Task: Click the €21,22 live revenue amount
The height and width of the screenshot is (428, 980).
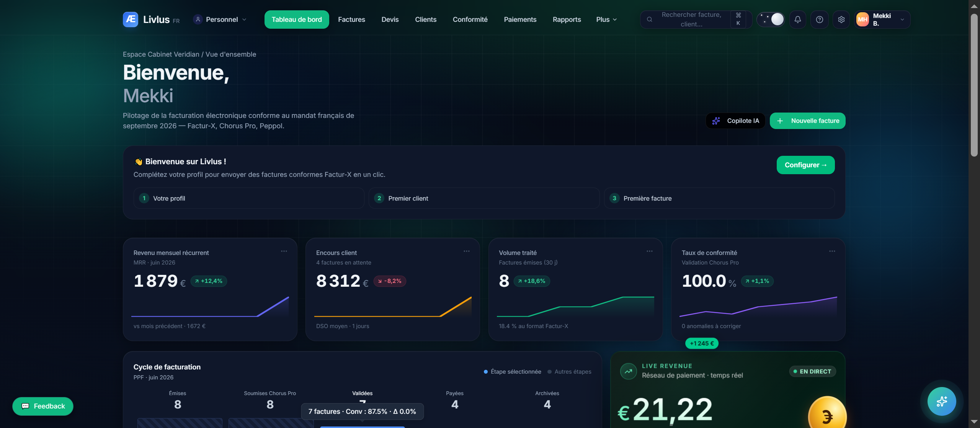Action: point(665,410)
